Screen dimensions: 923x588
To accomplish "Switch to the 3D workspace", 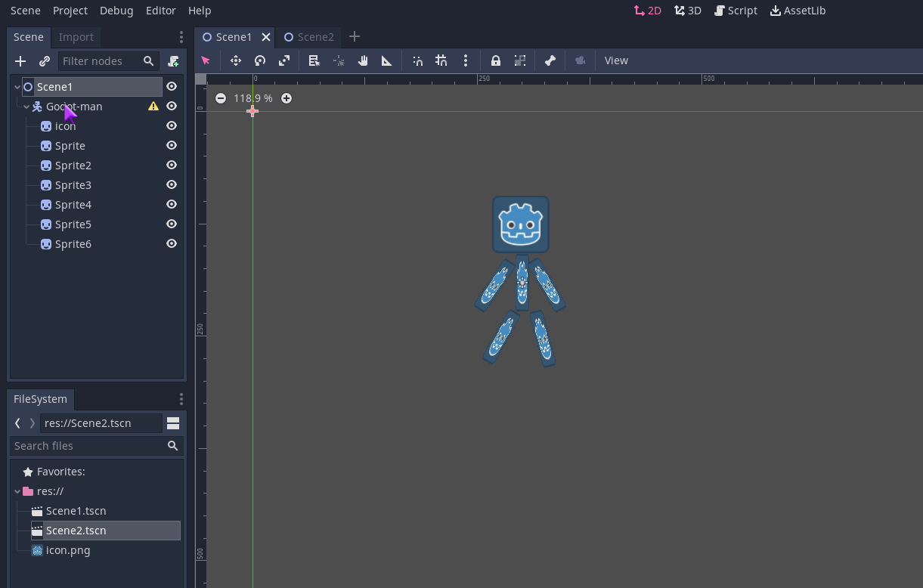I will pyautogui.click(x=688, y=11).
